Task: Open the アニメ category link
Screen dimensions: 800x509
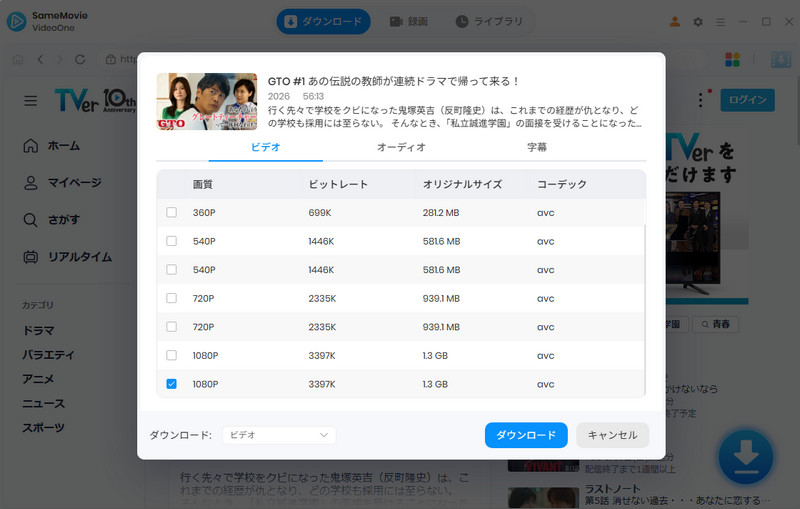Action: point(38,379)
